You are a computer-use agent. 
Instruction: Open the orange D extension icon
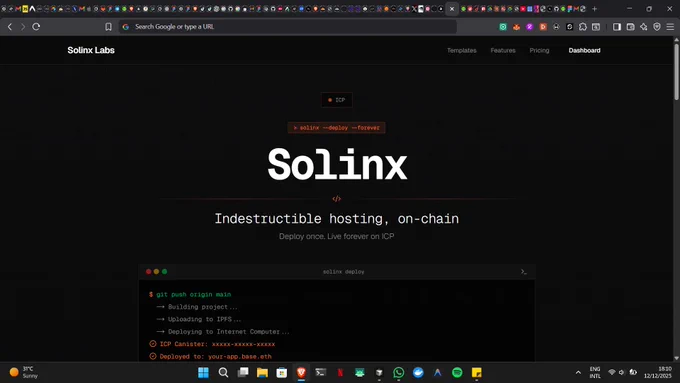[543, 27]
